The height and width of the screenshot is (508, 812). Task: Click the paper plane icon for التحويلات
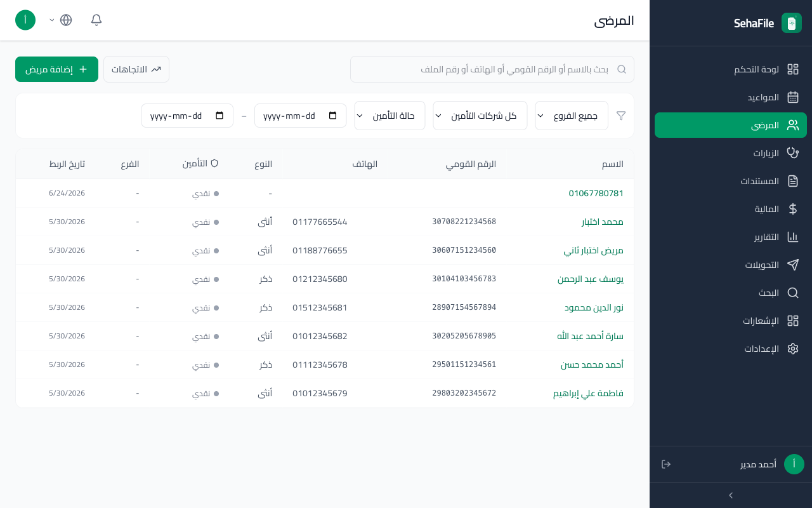(793, 265)
